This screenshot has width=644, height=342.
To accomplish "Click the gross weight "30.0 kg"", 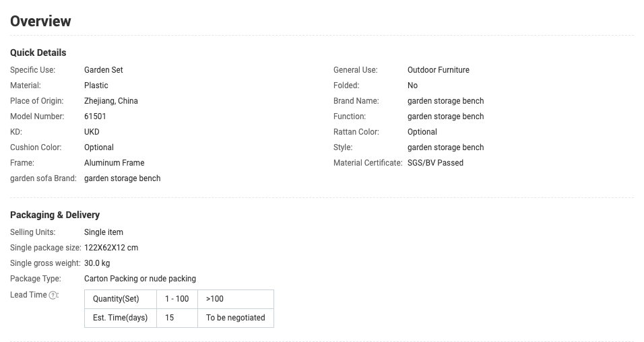I will click(97, 263).
